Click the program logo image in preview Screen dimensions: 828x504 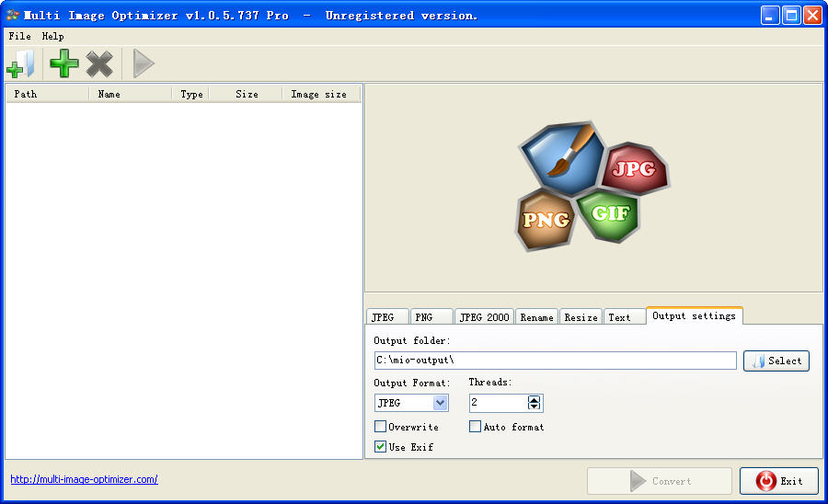[593, 187]
